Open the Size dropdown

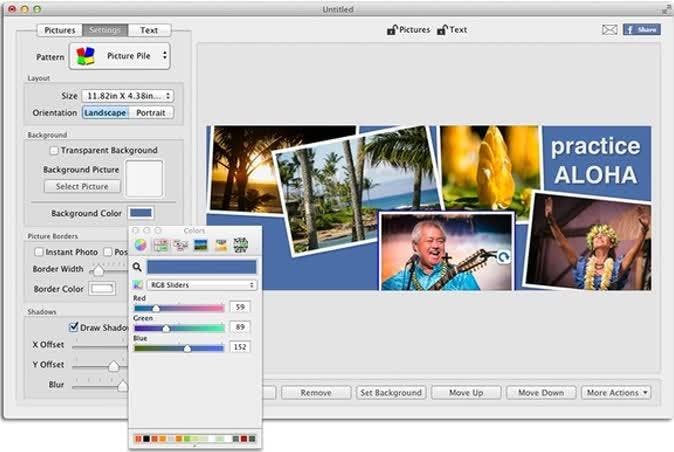(128, 96)
